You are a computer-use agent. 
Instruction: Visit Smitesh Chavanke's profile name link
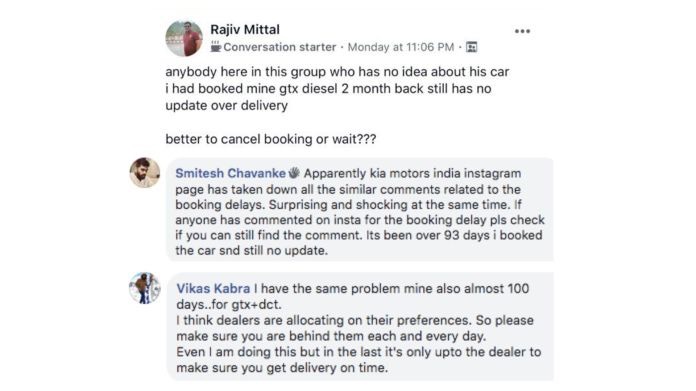click(230, 173)
